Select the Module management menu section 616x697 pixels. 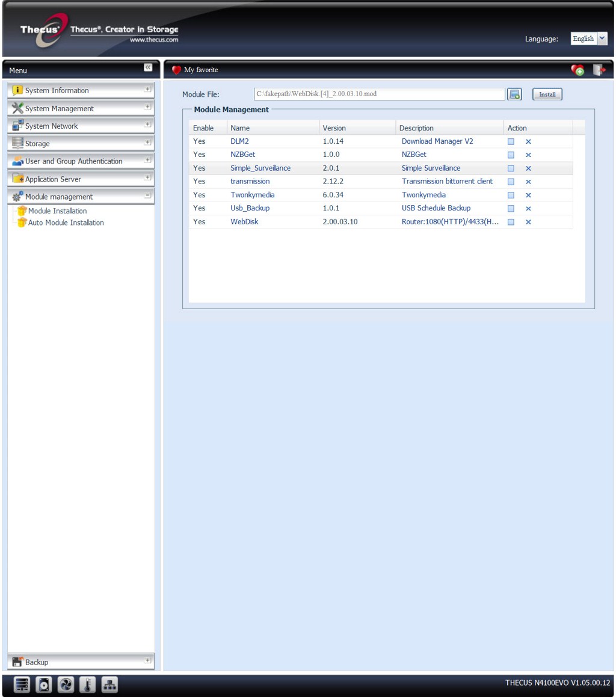pyautogui.click(x=81, y=197)
